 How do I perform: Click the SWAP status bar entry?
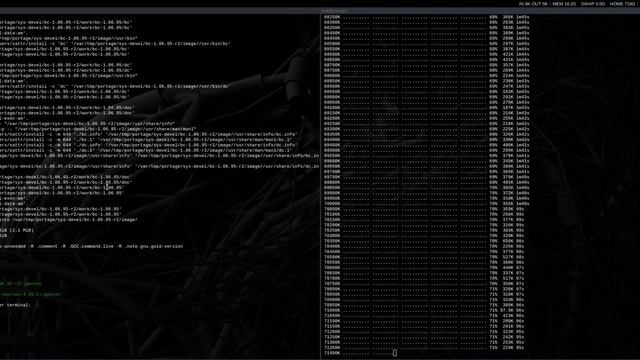point(593,4)
